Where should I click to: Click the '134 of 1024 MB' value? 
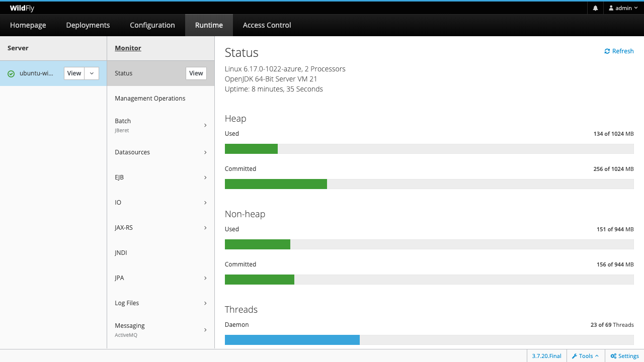tap(613, 134)
